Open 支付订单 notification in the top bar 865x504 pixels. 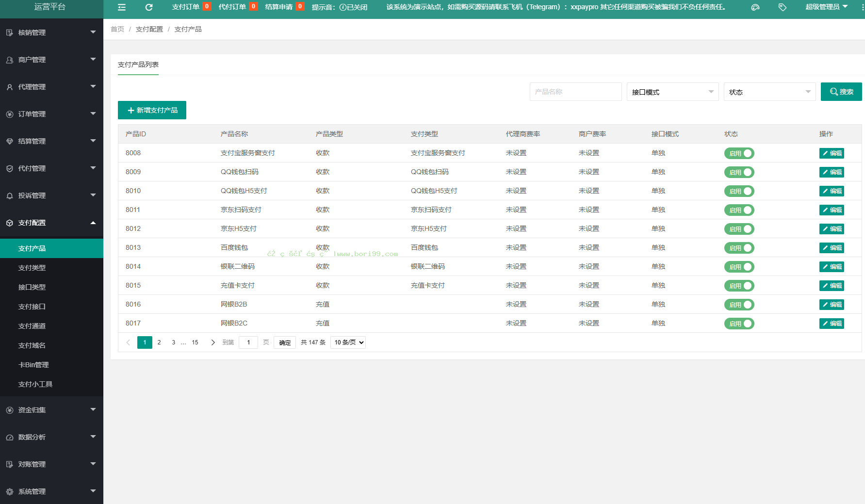pyautogui.click(x=191, y=7)
